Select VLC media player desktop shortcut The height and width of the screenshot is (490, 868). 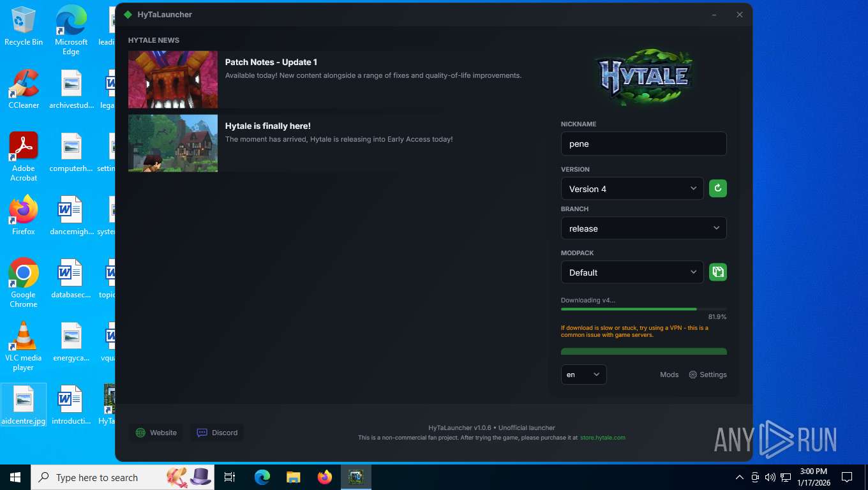coord(24,346)
